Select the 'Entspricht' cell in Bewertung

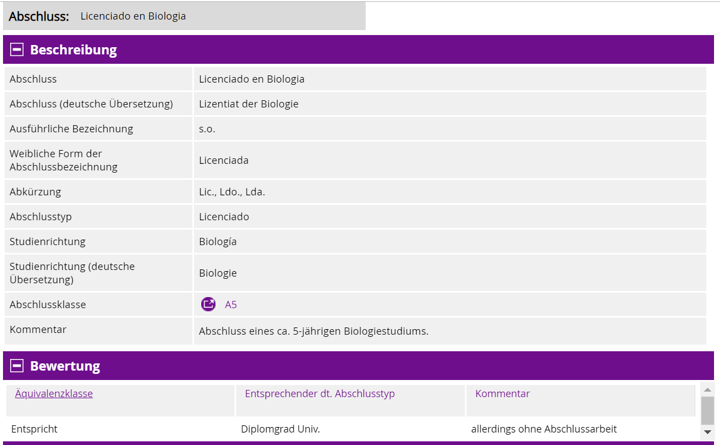(34, 429)
